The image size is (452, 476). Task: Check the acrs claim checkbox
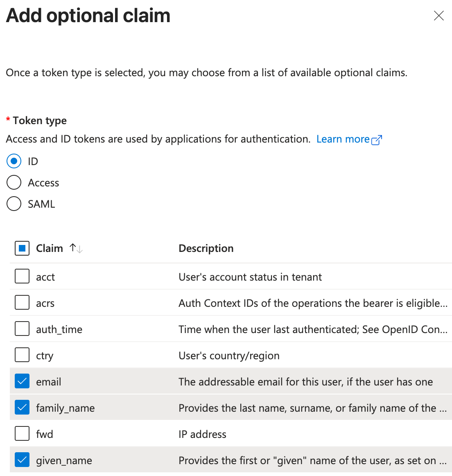[x=22, y=303]
